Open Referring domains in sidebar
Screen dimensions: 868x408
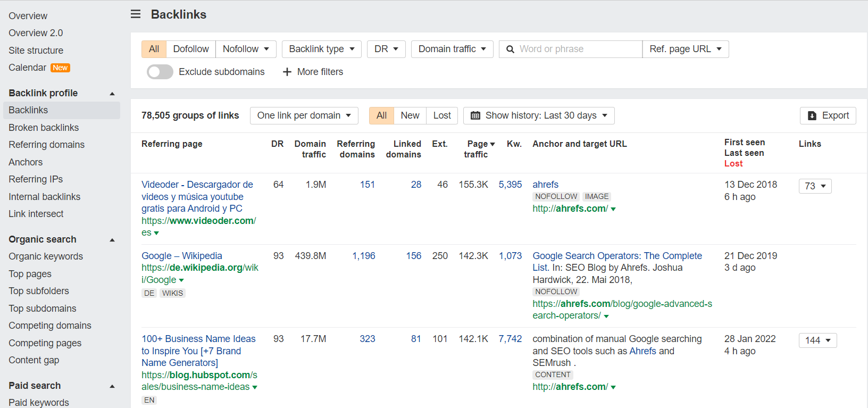coord(46,145)
